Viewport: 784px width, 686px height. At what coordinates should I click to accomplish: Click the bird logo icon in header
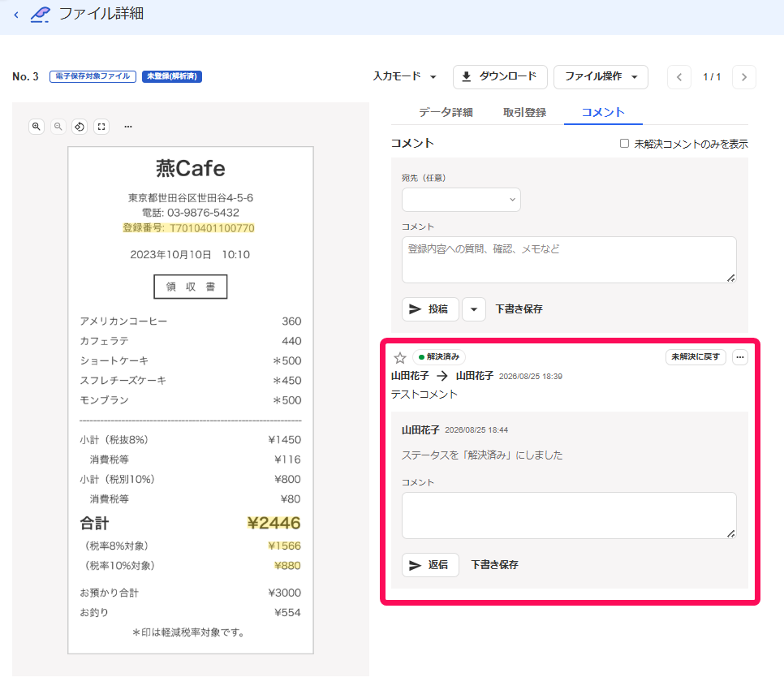40,15
